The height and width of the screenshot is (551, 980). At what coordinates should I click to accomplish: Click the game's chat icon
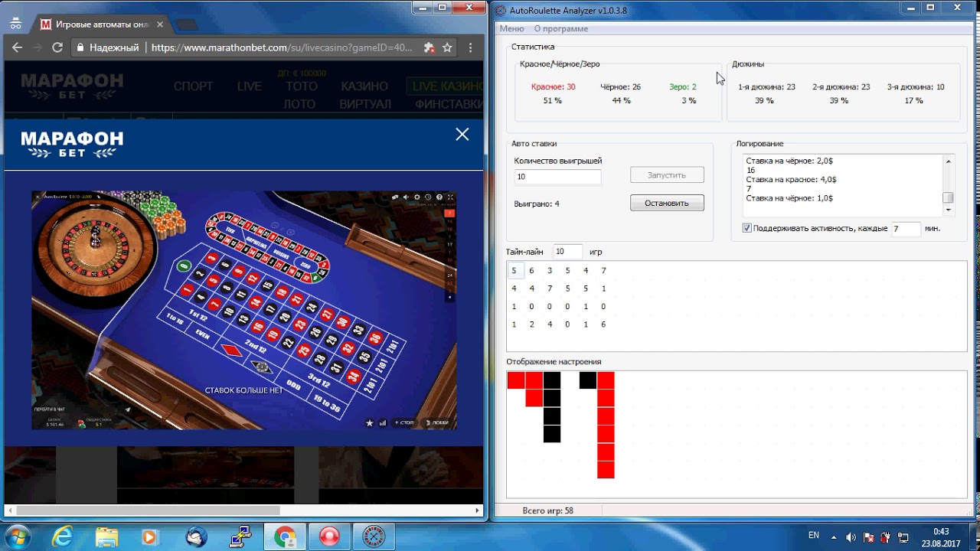point(395,197)
